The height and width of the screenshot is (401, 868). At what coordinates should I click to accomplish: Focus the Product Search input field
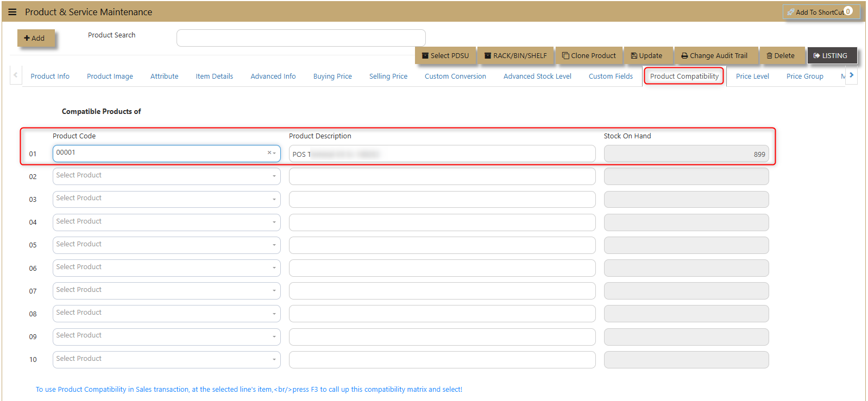pos(301,38)
